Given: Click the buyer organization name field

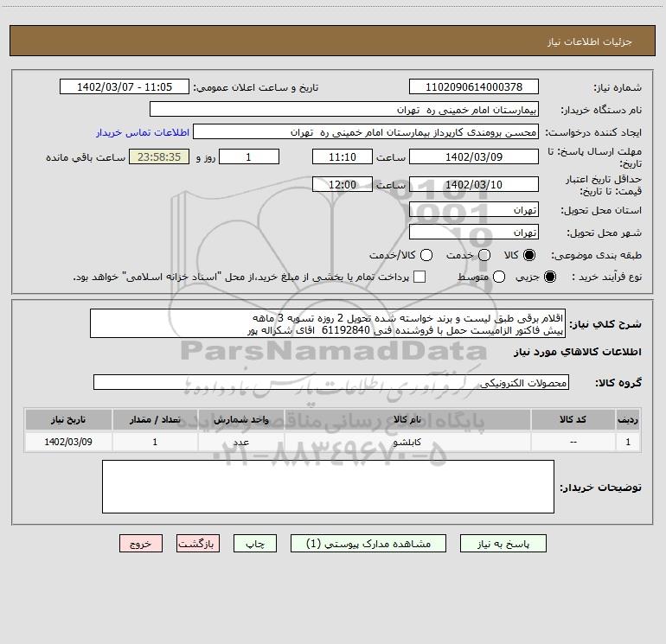Looking at the screenshot, I should click(344, 109).
